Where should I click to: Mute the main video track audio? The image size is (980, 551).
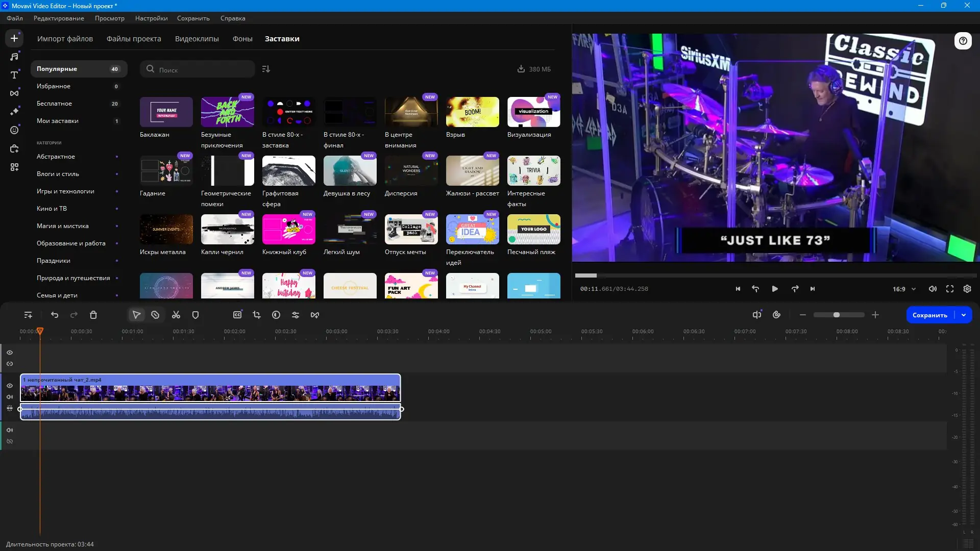(x=10, y=397)
